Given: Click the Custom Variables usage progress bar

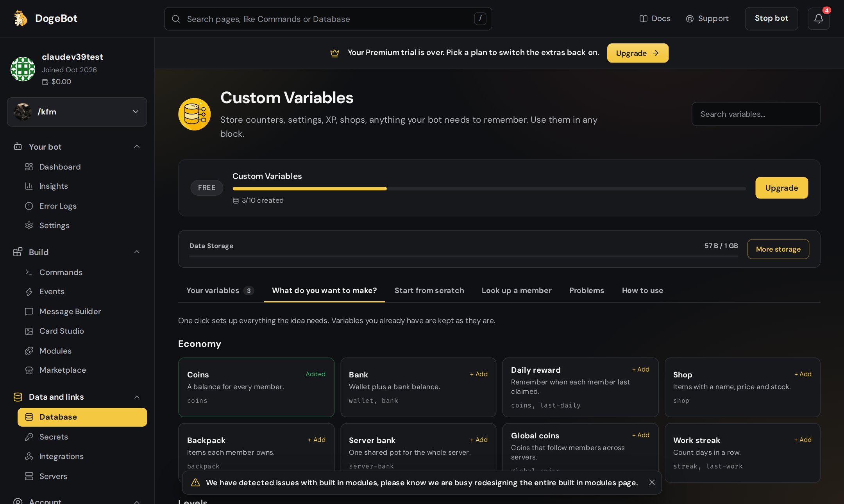Looking at the screenshot, I should pyautogui.click(x=489, y=189).
